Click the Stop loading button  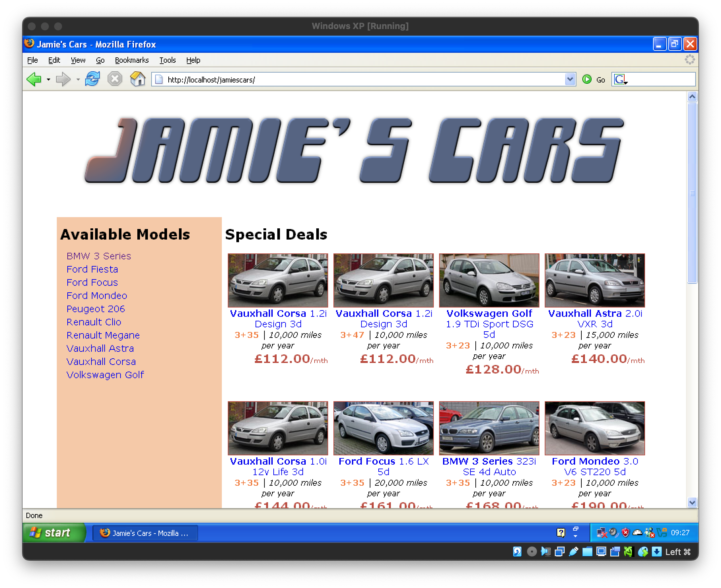(x=115, y=79)
